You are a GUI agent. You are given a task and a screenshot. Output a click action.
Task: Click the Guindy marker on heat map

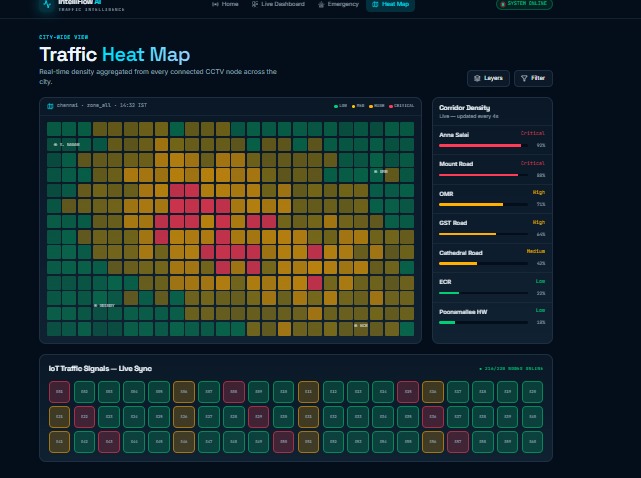tap(104, 305)
